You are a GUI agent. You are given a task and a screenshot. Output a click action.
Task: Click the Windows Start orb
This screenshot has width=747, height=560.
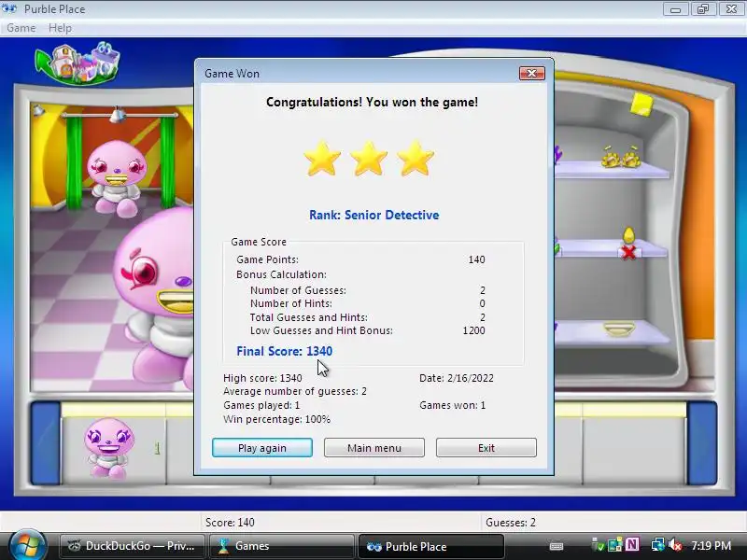(x=26, y=546)
